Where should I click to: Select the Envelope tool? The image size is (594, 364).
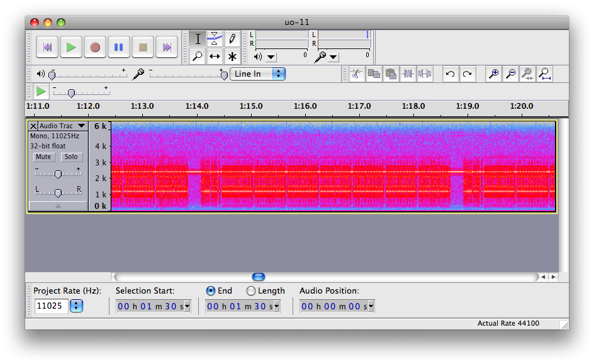pos(215,38)
